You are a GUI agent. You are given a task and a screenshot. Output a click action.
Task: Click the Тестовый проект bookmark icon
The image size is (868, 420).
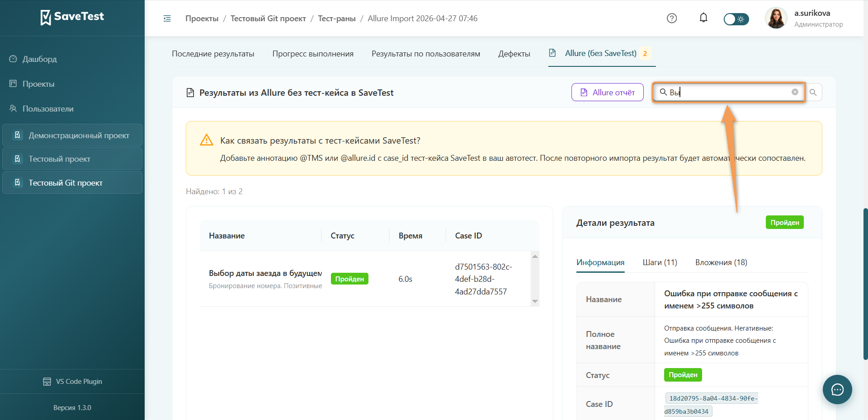[x=18, y=159]
